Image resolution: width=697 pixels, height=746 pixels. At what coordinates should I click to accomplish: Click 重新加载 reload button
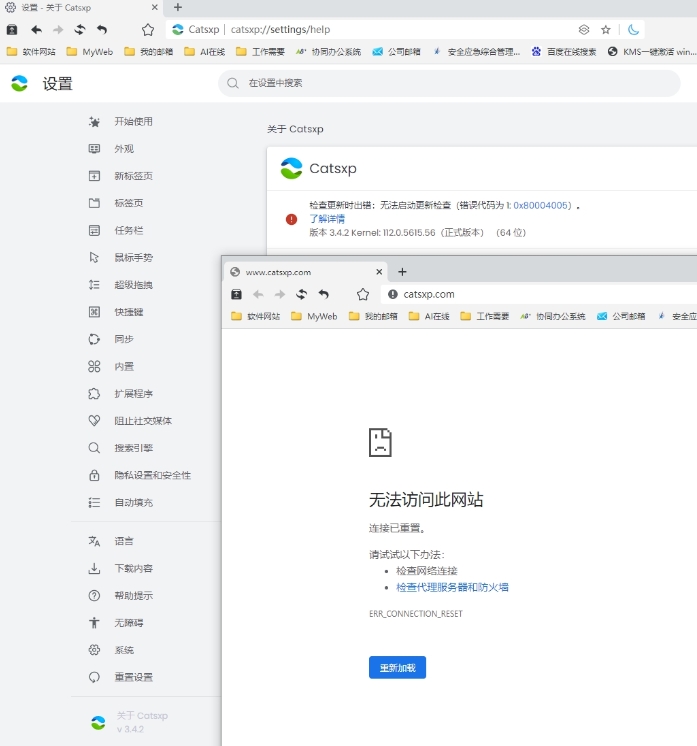(x=397, y=667)
